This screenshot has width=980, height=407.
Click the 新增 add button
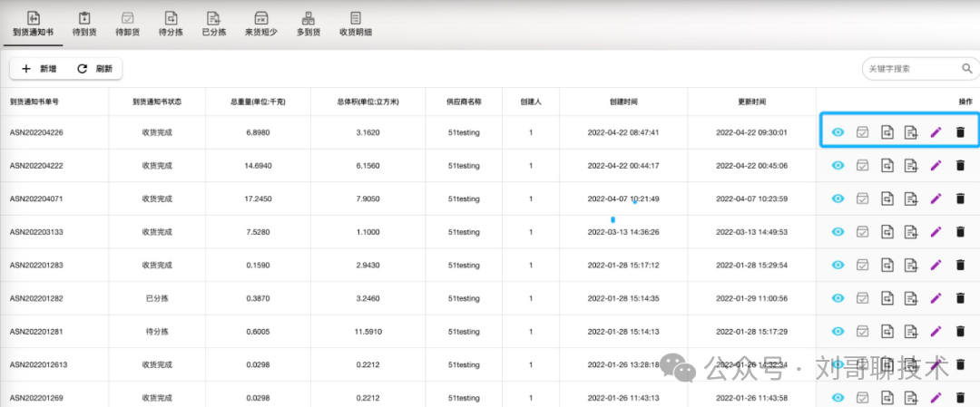tap(39, 69)
